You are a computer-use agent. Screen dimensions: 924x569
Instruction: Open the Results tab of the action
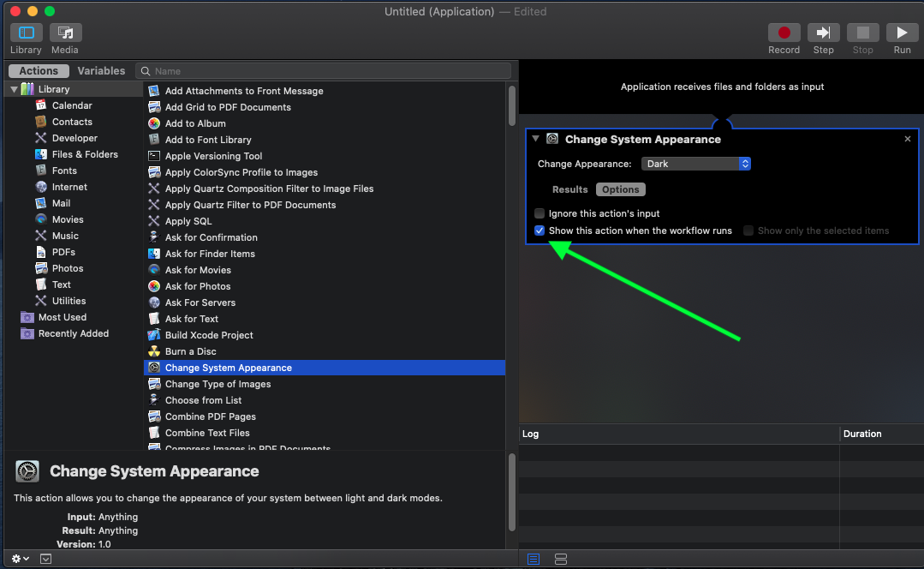coord(569,189)
